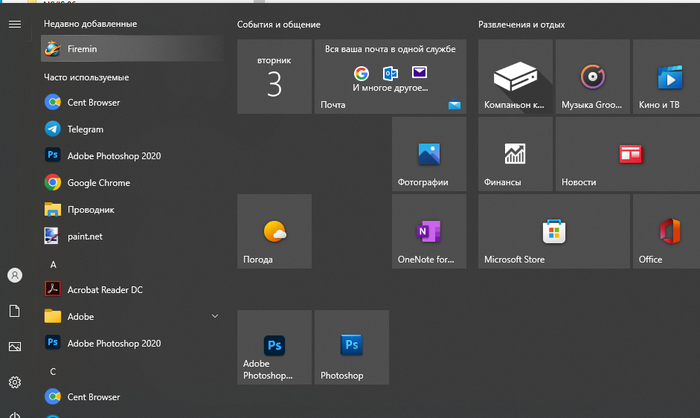This screenshot has width=700, height=418.
Task: Jump to letter C section header
Action: (x=53, y=372)
